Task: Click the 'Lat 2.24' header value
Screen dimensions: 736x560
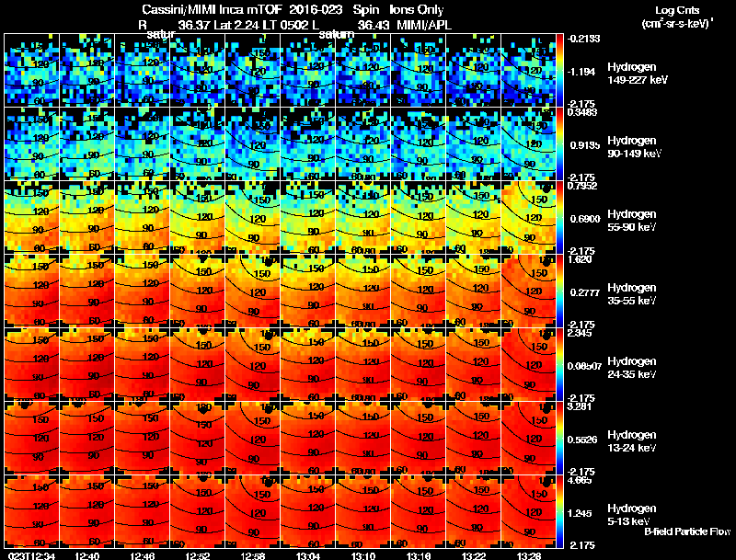Action: (235, 26)
